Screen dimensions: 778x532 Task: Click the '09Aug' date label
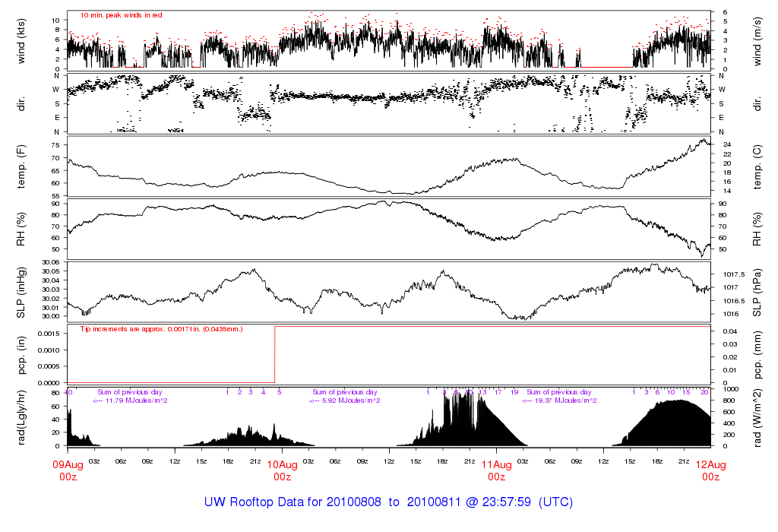click(68, 465)
